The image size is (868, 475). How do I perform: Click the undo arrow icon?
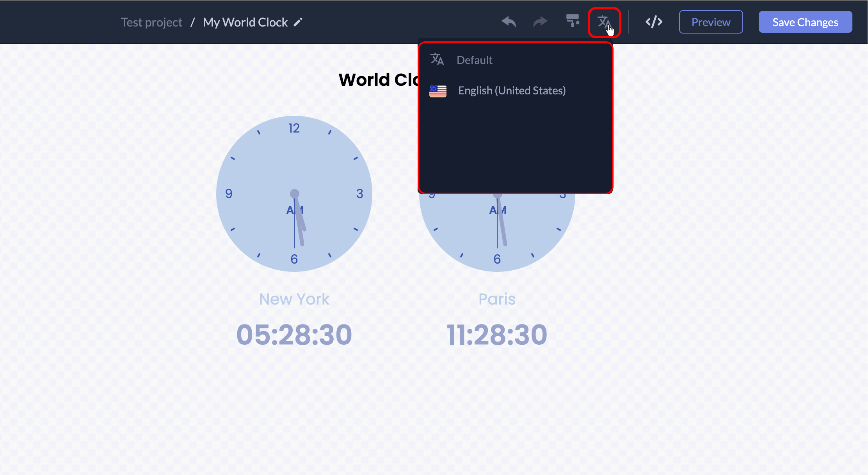(x=509, y=22)
